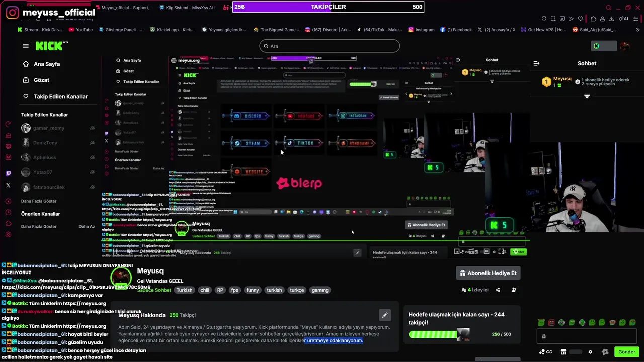Click the Turkish stream tag

click(184, 290)
